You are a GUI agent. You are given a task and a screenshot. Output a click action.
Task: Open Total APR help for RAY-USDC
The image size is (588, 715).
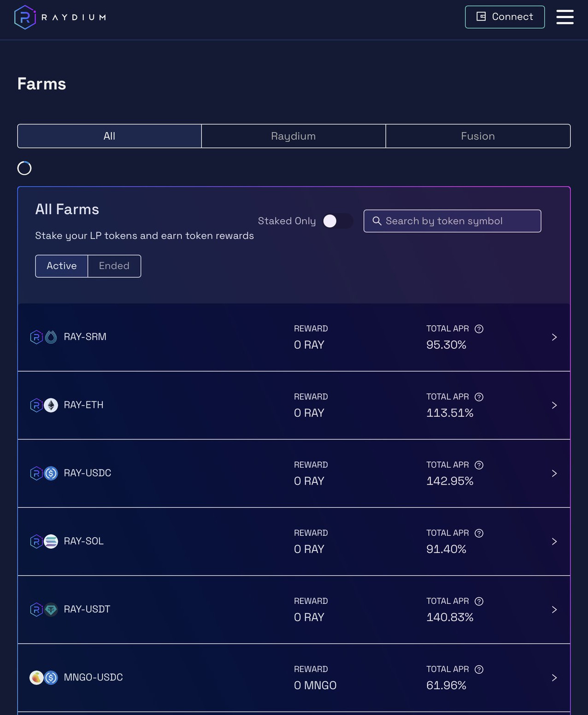pos(479,465)
